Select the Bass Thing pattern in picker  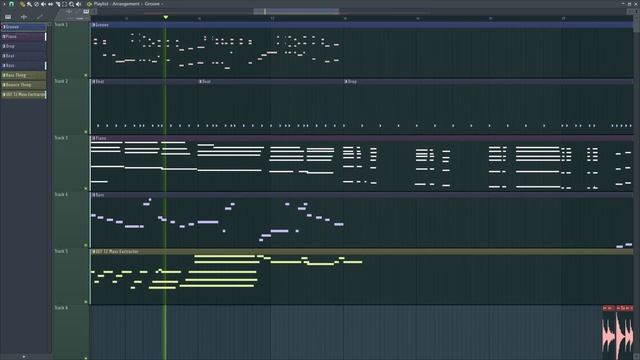point(24,75)
